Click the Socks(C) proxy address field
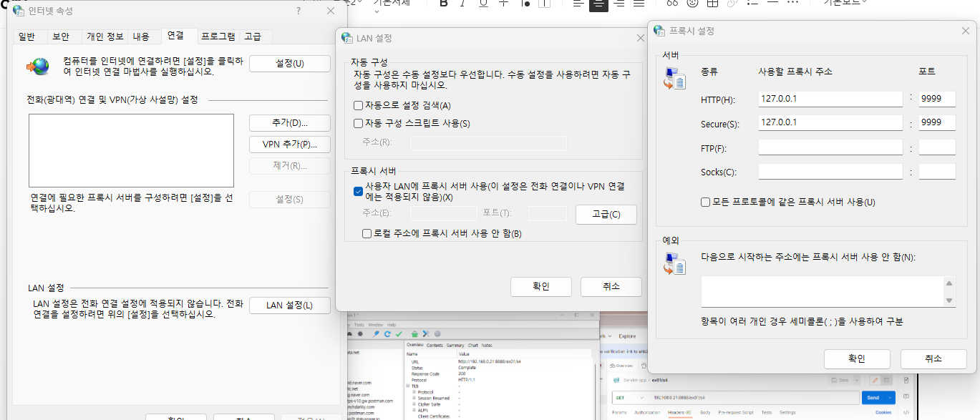Screen dimensions: 980x420 click(x=830, y=172)
